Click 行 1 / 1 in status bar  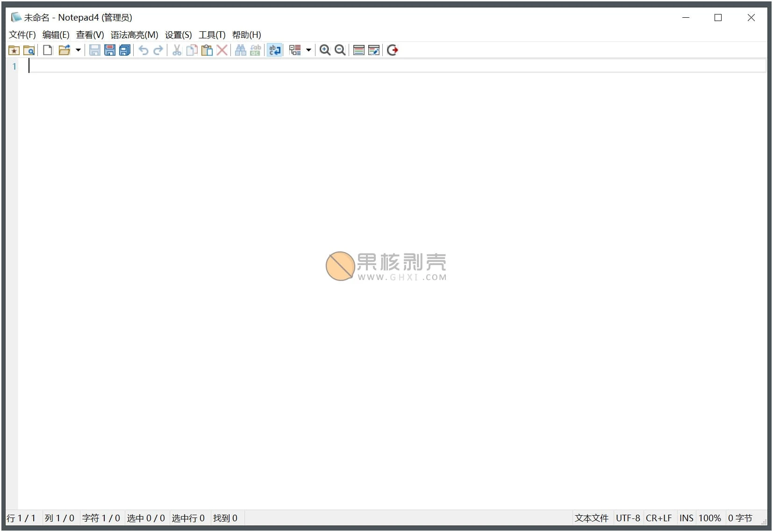point(21,518)
